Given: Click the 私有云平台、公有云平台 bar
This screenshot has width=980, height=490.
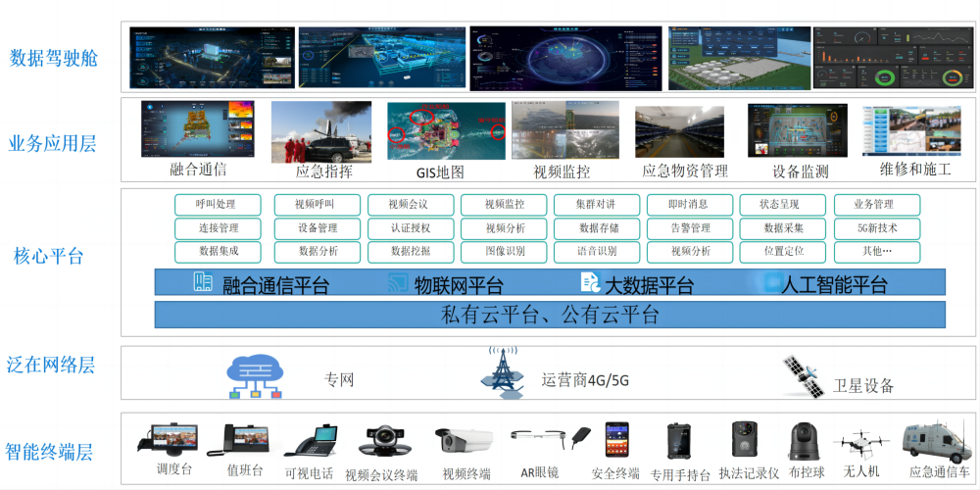Looking at the screenshot, I should pyautogui.click(x=550, y=315).
